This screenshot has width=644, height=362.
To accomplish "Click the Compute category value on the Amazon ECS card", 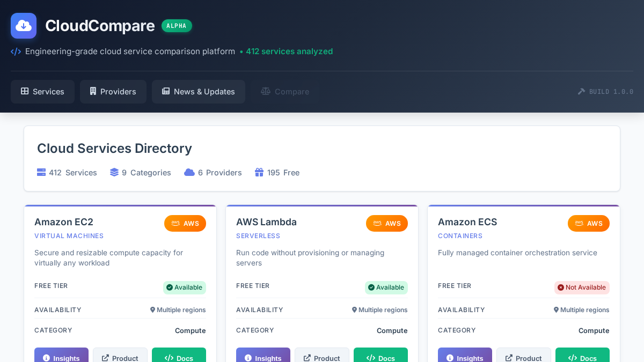I will point(594,331).
